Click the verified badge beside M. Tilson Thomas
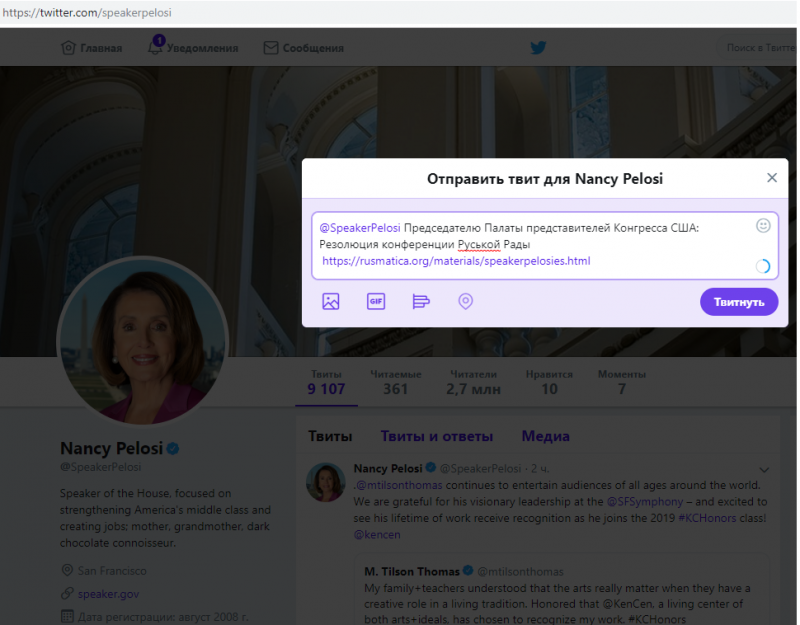The width and height of the screenshot is (800, 625). pos(467,570)
